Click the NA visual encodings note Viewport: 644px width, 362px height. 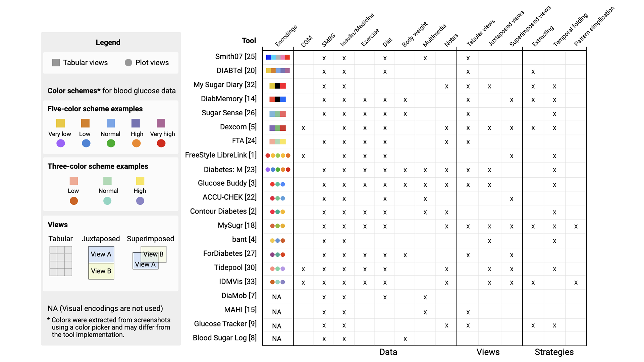point(105,309)
